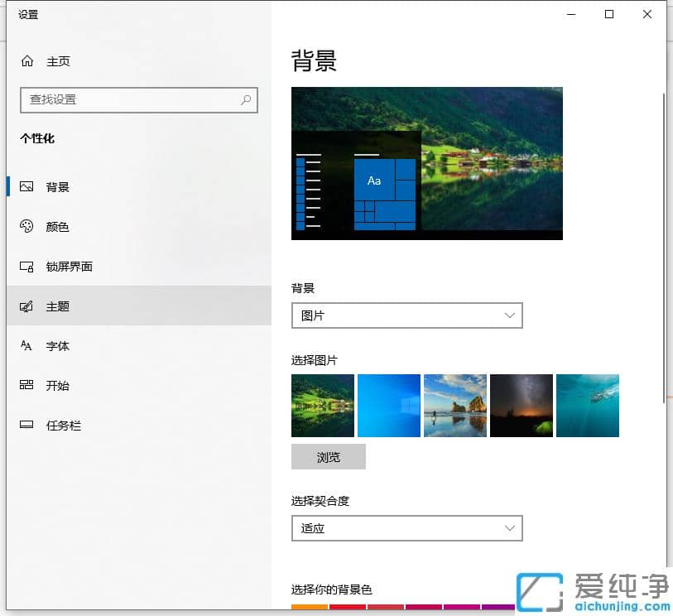673x616 pixels.
Task: Select the blue Windows logo wallpaper thumbnail
Action: point(389,405)
